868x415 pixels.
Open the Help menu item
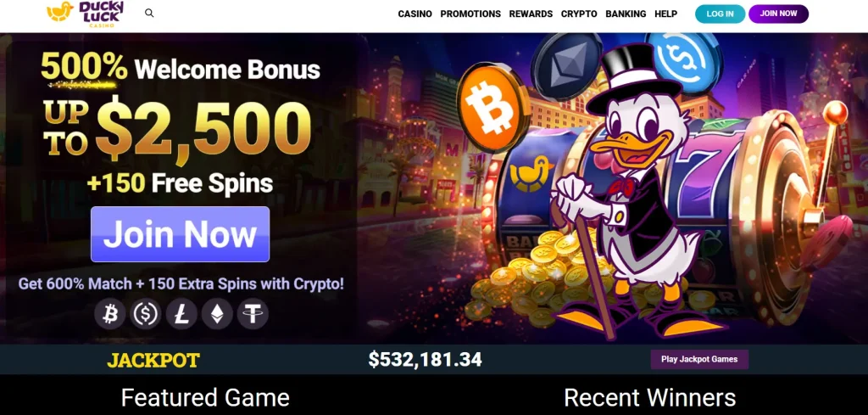[x=666, y=14]
